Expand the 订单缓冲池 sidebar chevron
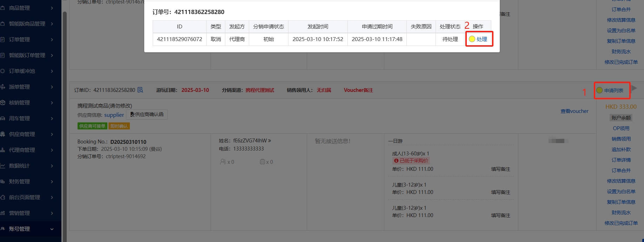 52,71
